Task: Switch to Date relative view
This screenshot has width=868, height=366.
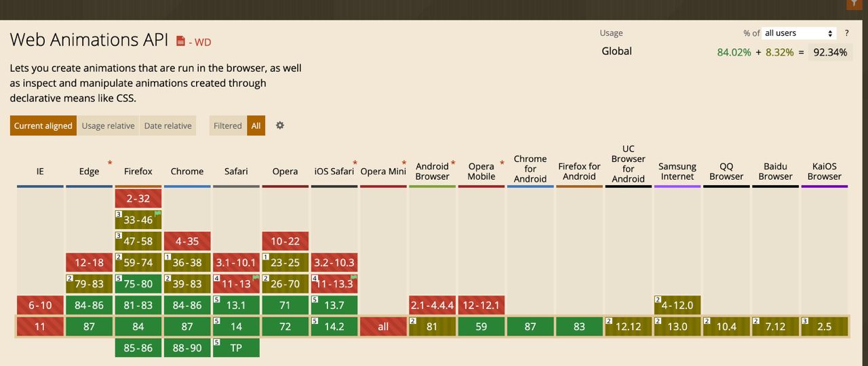Action: pos(168,125)
